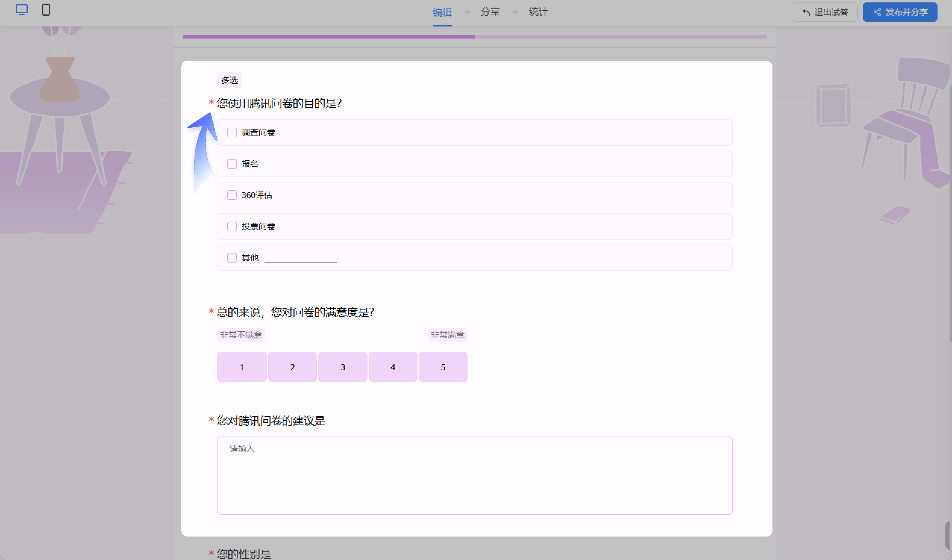The image size is (952, 560).
Task: Click the 非常满意 scale label
Action: pyautogui.click(x=447, y=335)
